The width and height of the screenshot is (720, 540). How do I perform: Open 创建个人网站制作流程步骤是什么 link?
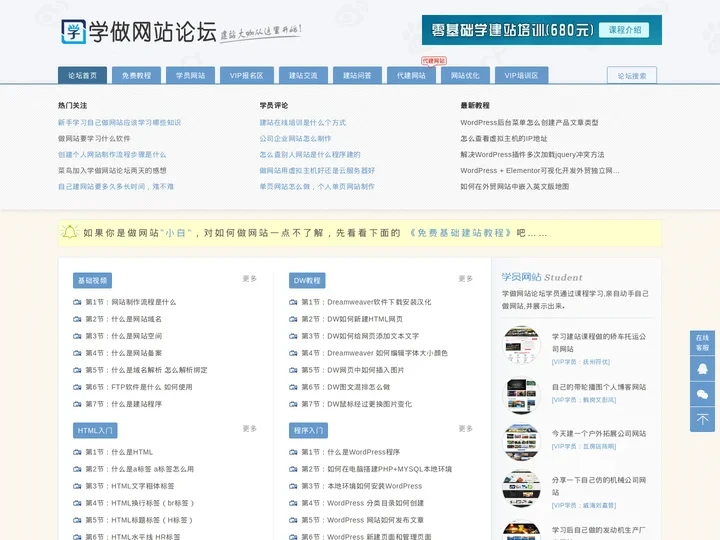(112, 155)
